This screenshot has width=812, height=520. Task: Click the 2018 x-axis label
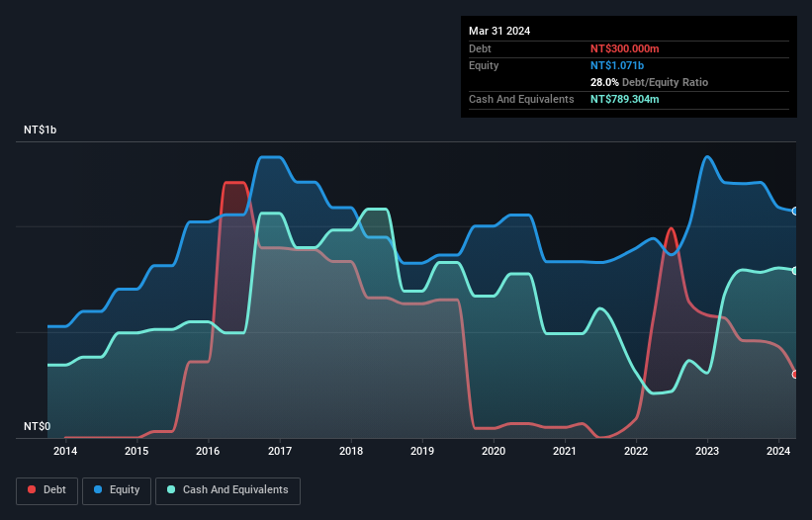pos(351,451)
